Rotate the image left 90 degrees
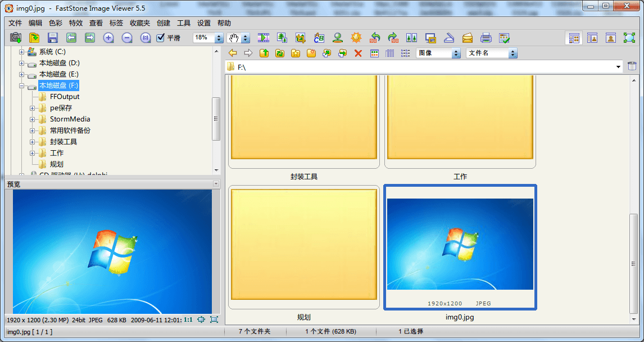Image resolution: width=644 pixels, height=342 pixels. coord(375,38)
